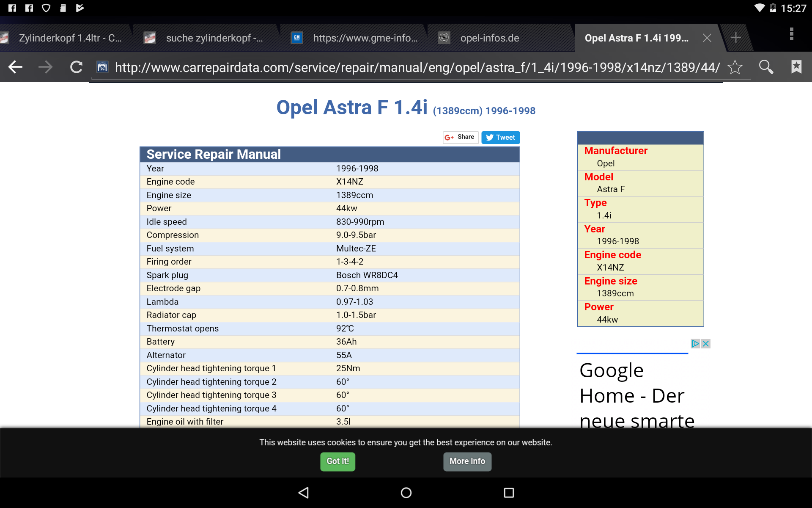
Task: Accept cookies with Got it!
Action: click(x=337, y=461)
